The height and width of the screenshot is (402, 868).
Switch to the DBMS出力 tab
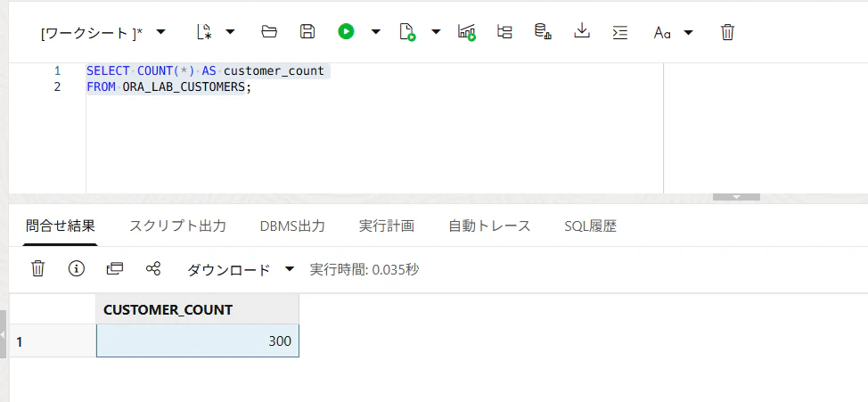pyautogui.click(x=292, y=226)
